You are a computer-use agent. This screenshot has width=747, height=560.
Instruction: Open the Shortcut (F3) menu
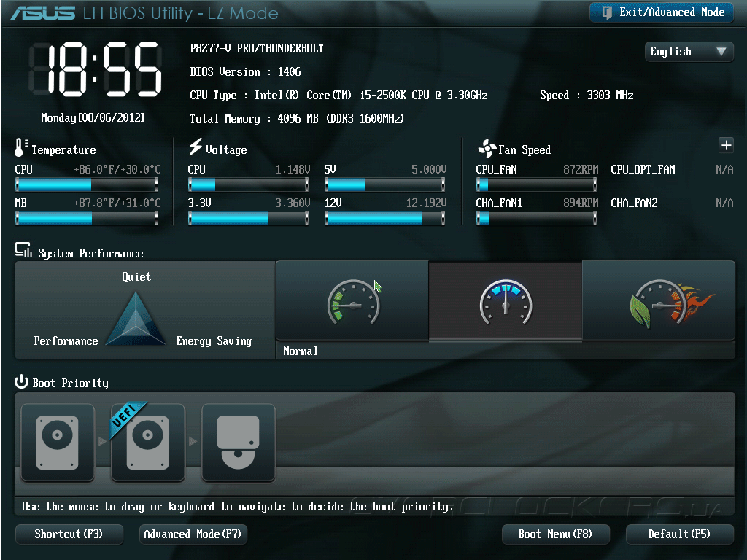pyautogui.click(x=69, y=534)
